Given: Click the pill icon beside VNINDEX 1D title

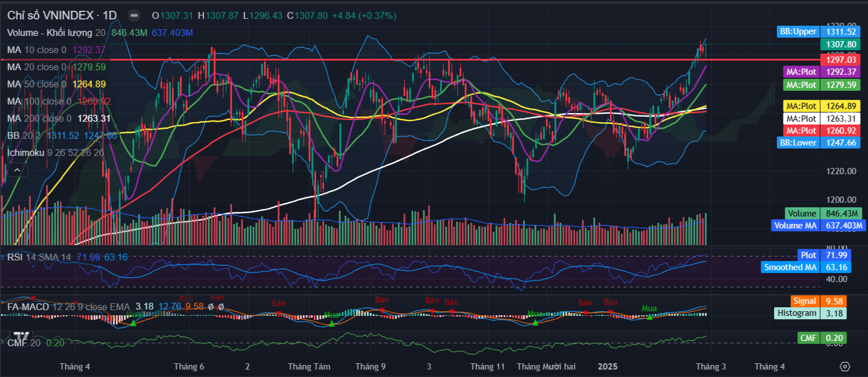Looking at the screenshot, I should click(x=134, y=15).
